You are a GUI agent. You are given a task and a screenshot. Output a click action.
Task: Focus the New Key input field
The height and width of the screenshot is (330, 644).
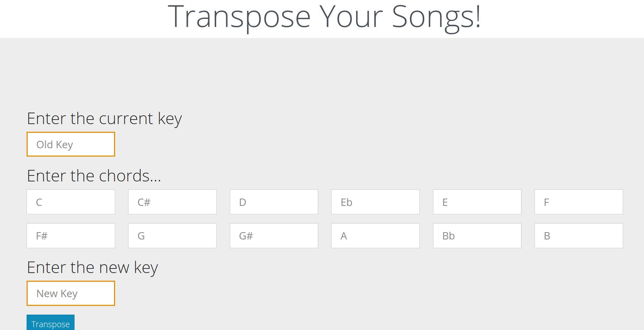pos(71,293)
